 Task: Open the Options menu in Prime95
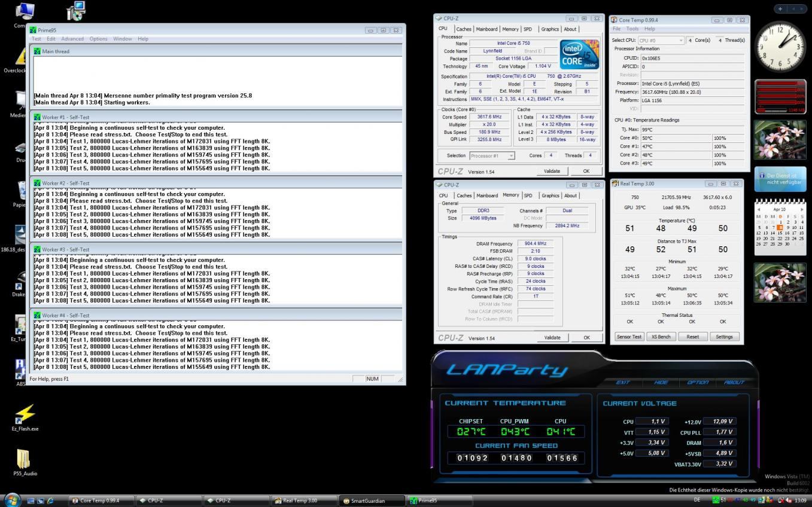tap(99, 39)
